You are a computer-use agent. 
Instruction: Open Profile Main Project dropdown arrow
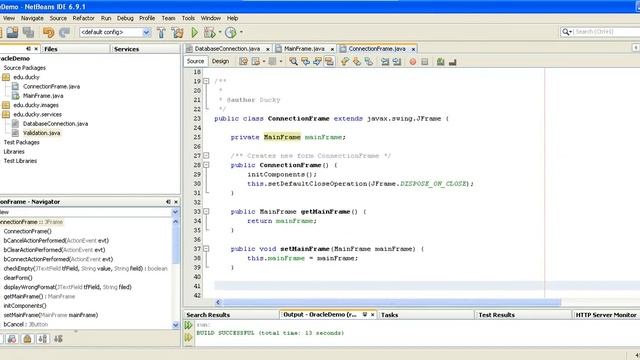[x=241, y=32]
